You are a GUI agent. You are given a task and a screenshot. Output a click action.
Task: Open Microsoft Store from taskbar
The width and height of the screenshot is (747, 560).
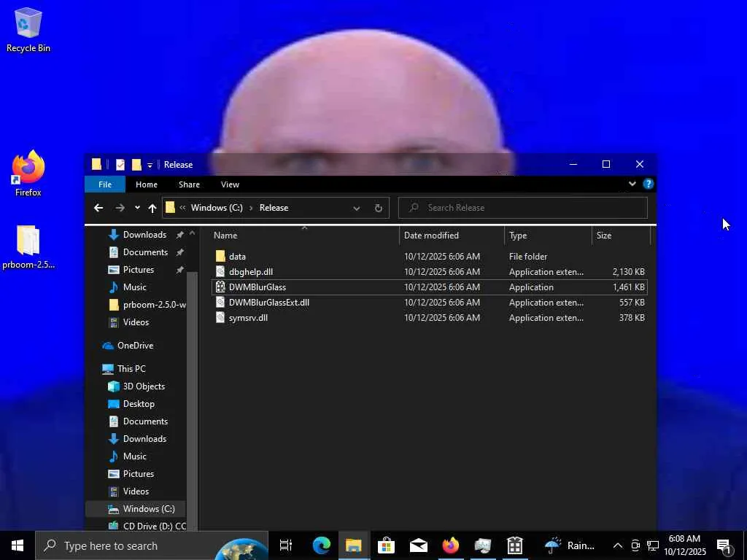click(x=386, y=545)
